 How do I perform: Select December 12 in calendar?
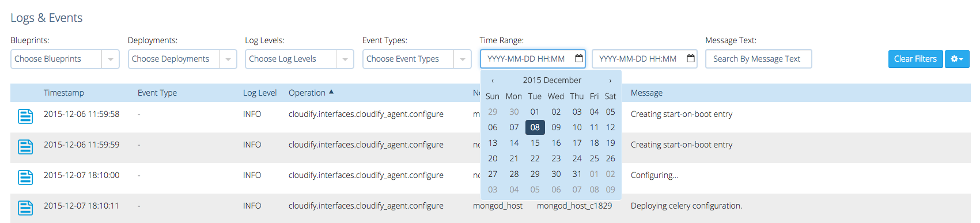(611, 127)
